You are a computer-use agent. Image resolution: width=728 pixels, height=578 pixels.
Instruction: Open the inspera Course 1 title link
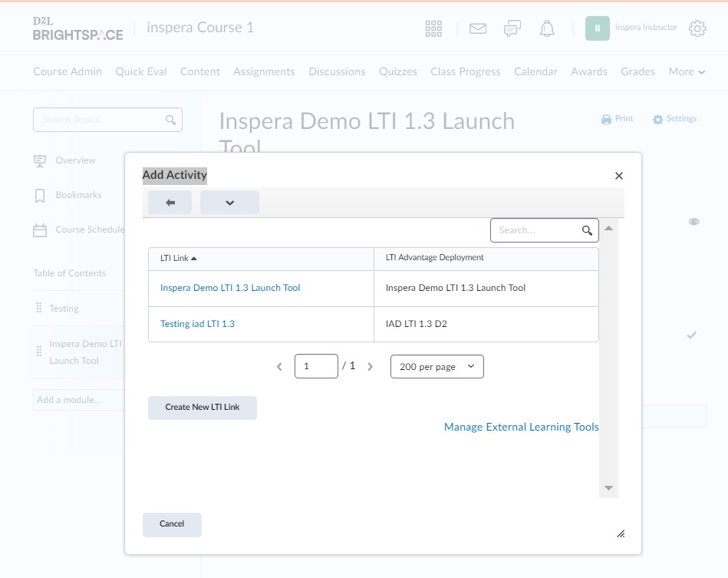click(200, 28)
